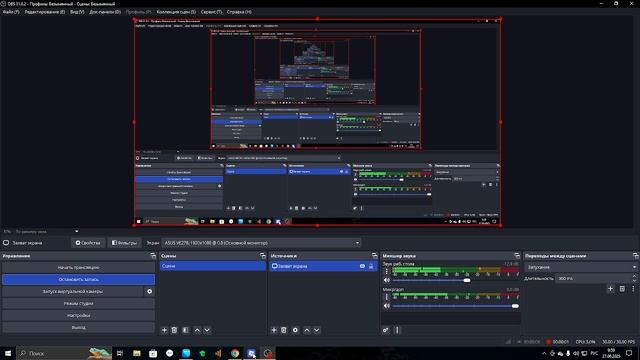Image resolution: width=640 pixels, height=360 pixels.
Task: Float the Микшер звука dock panel
Action: coord(517,256)
